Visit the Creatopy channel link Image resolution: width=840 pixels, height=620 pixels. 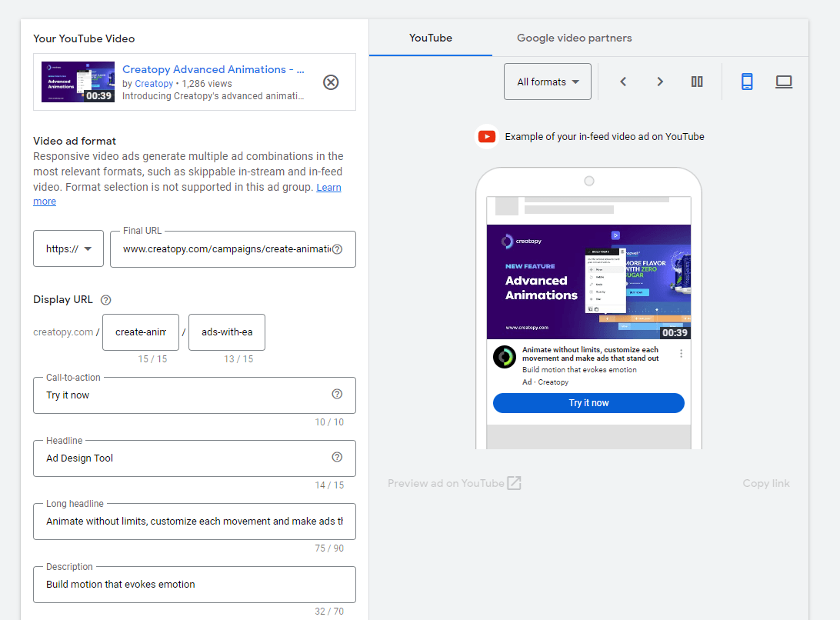[x=153, y=83]
